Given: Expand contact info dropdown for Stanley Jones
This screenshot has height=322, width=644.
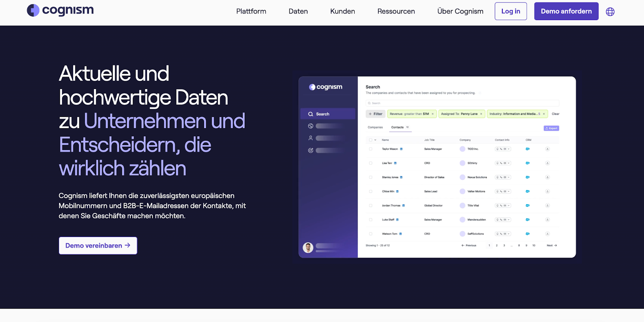Looking at the screenshot, I should 509,177.
